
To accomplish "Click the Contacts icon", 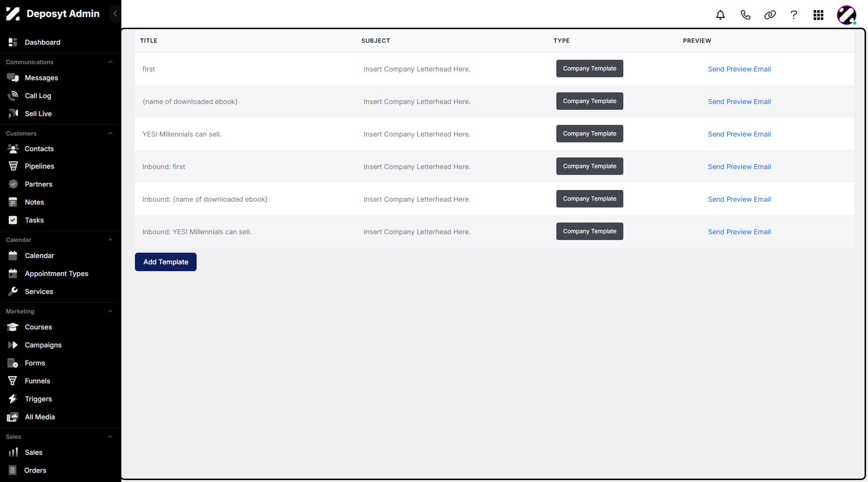I will [x=13, y=149].
